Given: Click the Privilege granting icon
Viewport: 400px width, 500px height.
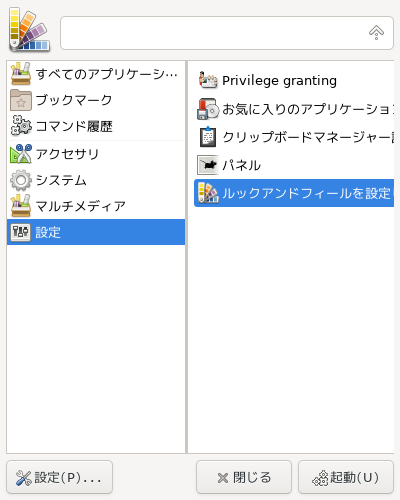Looking at the screenshot, I should point(208,80).
